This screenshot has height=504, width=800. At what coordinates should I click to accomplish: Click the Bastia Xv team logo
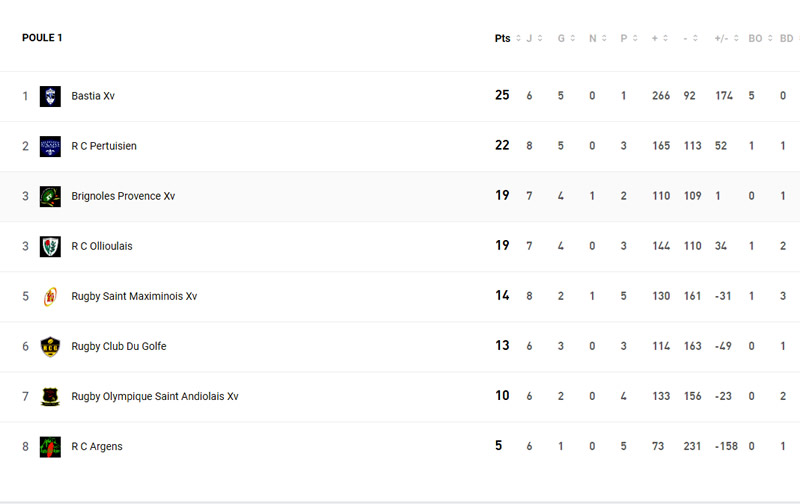50,96
